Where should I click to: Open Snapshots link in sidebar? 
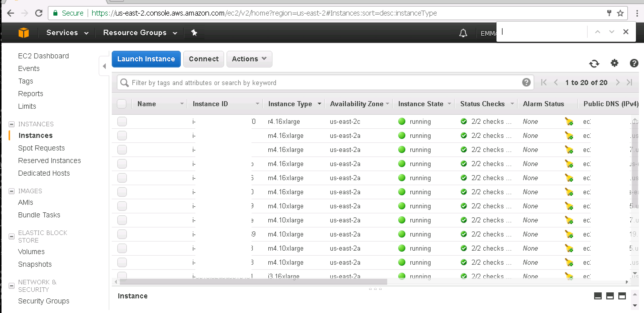click(35, 264)
